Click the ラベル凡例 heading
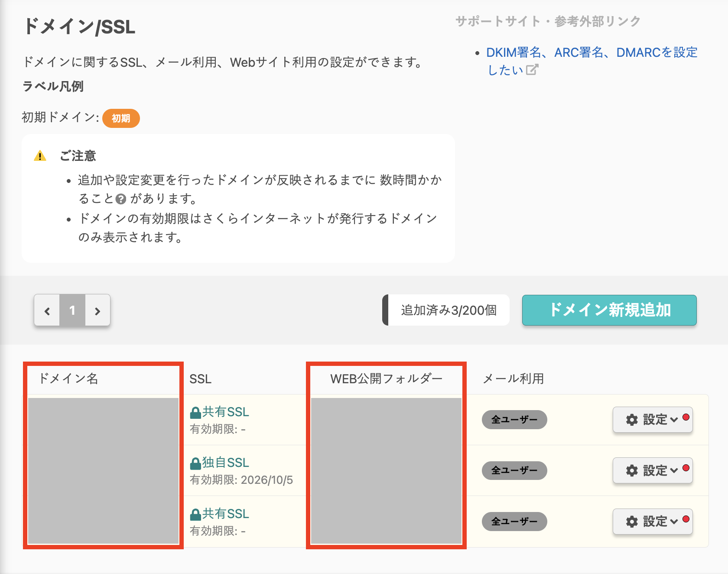728x574 pixels. [x=53, y=86]
